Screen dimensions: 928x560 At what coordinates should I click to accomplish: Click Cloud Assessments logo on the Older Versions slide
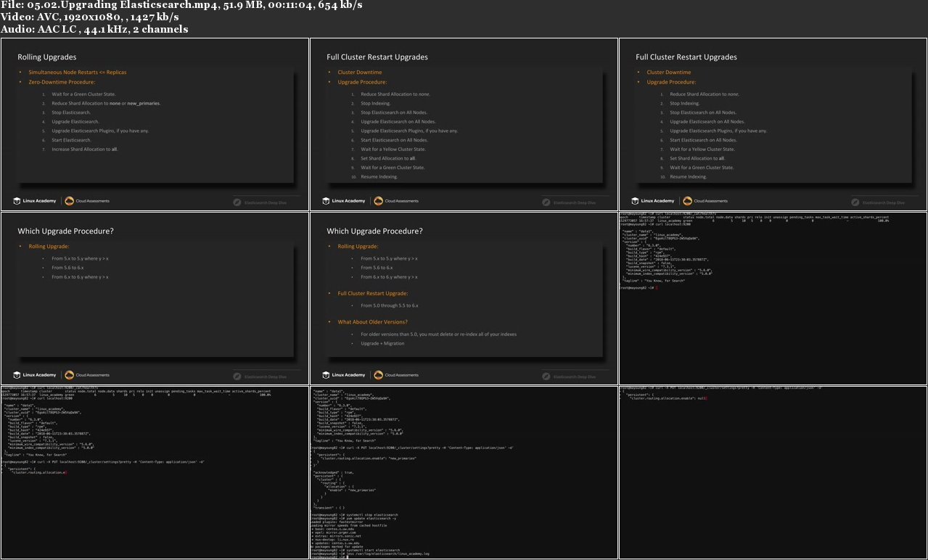click(397, 375)
